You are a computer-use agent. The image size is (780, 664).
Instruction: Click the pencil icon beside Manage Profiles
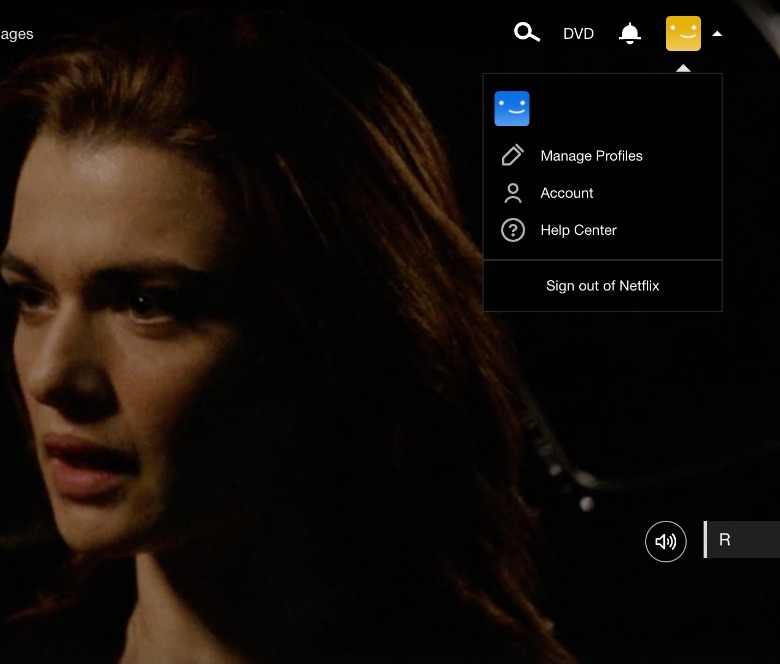coord(512,155)
